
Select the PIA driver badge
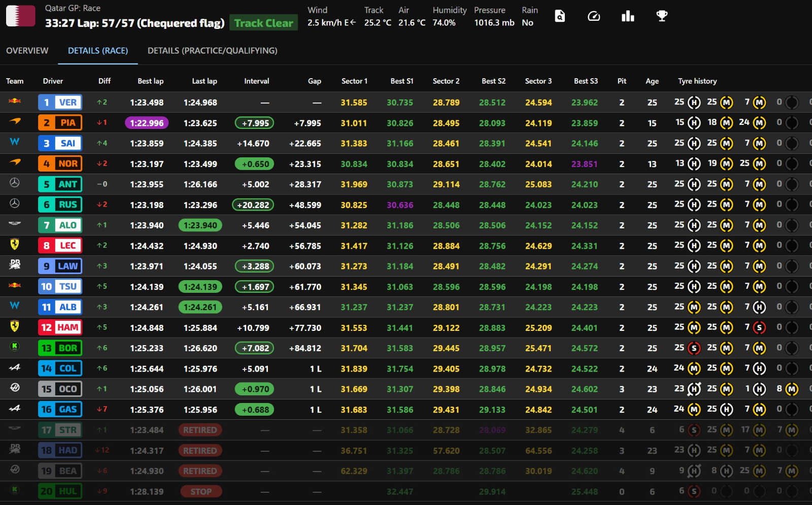point(60,123)
